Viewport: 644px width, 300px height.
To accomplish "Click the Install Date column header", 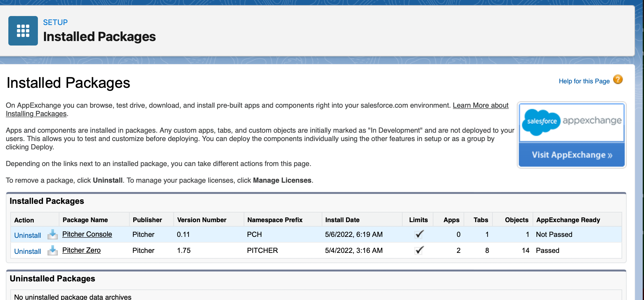I will [342, 220].
